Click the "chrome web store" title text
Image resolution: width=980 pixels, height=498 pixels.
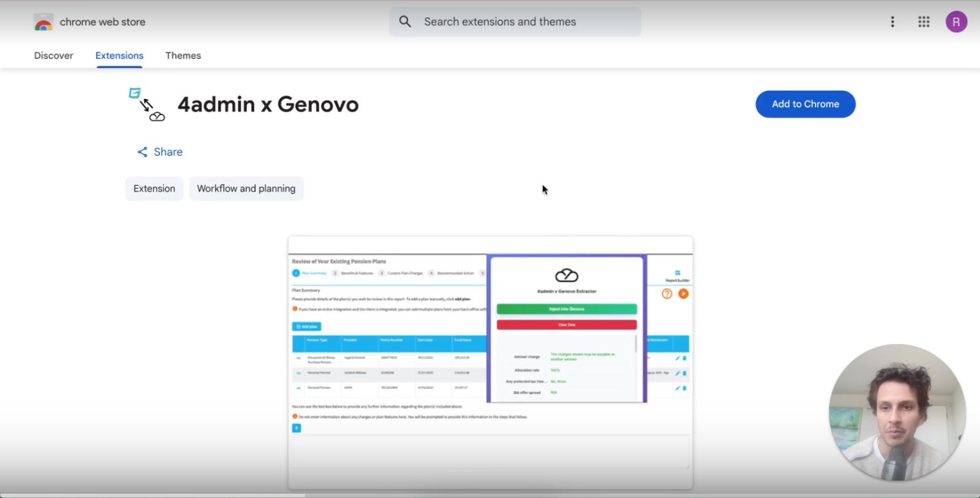coord(103,22)
